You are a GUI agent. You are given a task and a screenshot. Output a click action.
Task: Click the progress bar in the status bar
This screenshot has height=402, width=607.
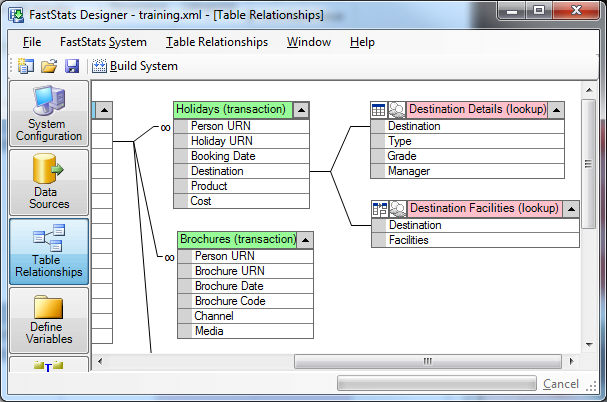pyautogui.click(x=437, y=383)
